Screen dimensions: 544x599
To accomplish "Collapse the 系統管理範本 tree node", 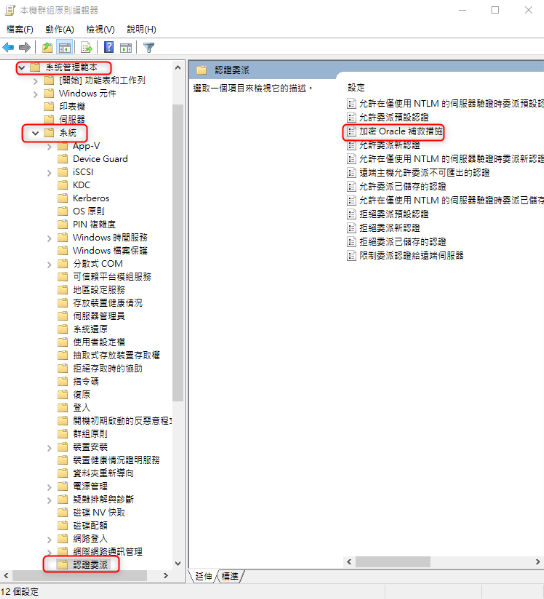I will [x=22, y=68].
